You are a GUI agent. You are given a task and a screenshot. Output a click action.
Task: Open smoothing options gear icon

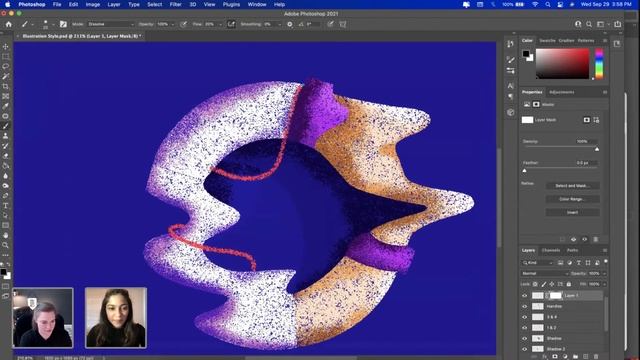point(290,24)
